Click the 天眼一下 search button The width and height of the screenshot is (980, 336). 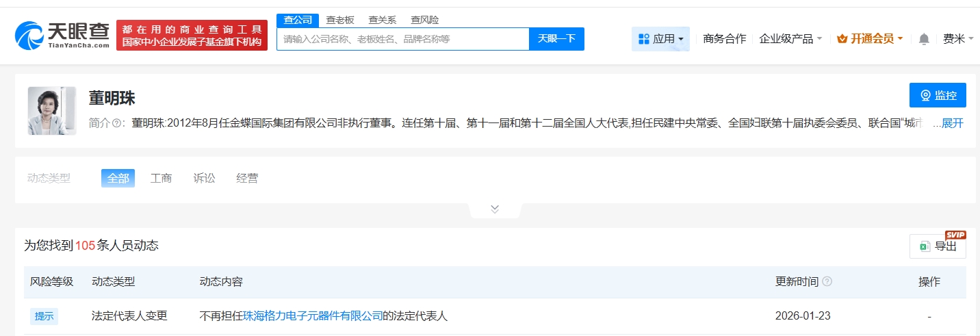point(556,39)
